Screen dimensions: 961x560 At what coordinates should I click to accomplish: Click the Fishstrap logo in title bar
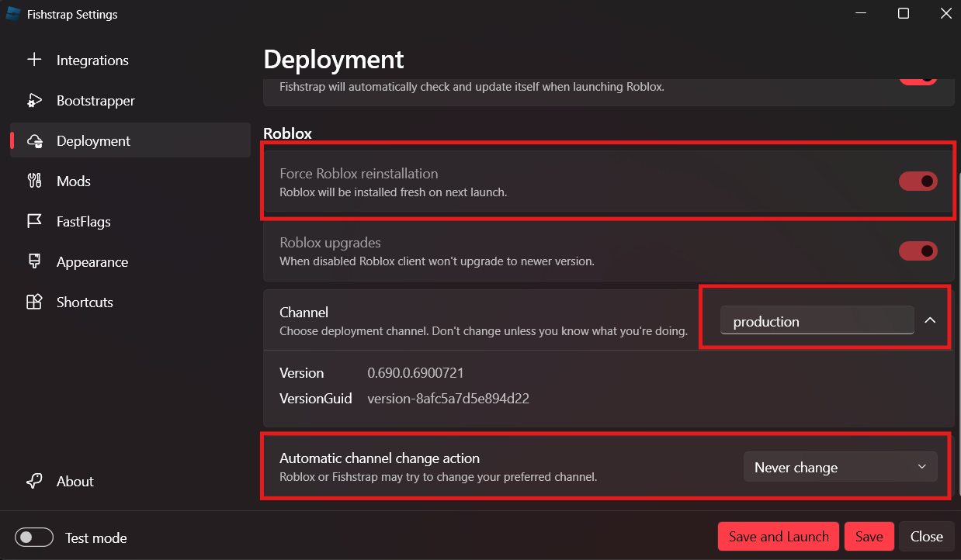pyautogui.click(x=13, y=14)
